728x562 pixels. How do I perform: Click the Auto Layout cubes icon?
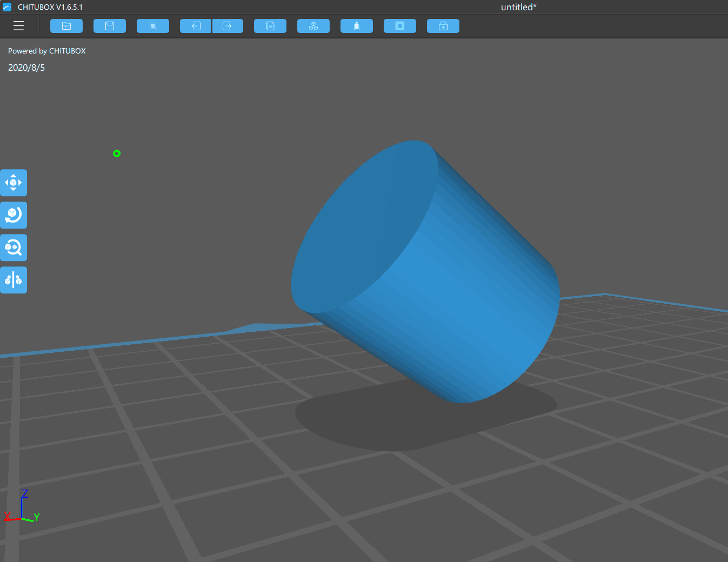tap(313, 26)
